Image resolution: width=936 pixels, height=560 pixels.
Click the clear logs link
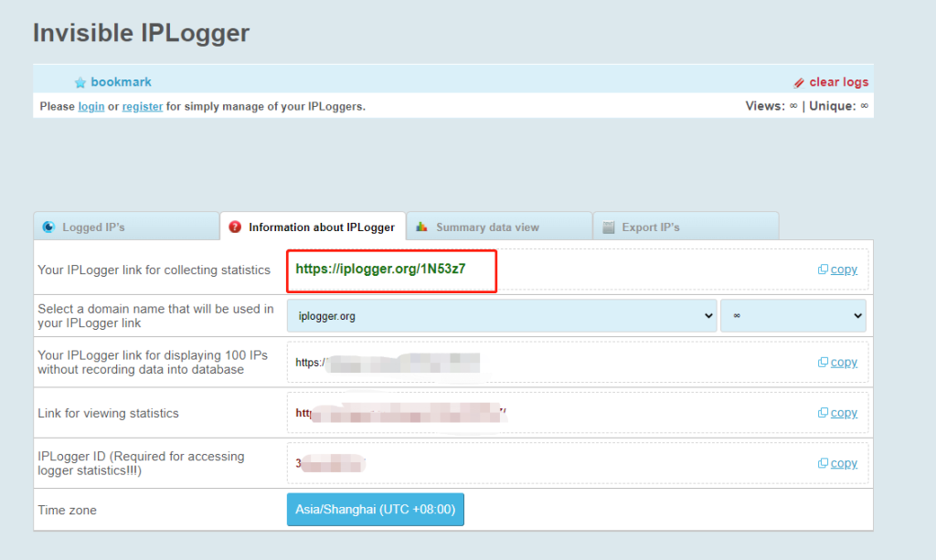[838, 81]
